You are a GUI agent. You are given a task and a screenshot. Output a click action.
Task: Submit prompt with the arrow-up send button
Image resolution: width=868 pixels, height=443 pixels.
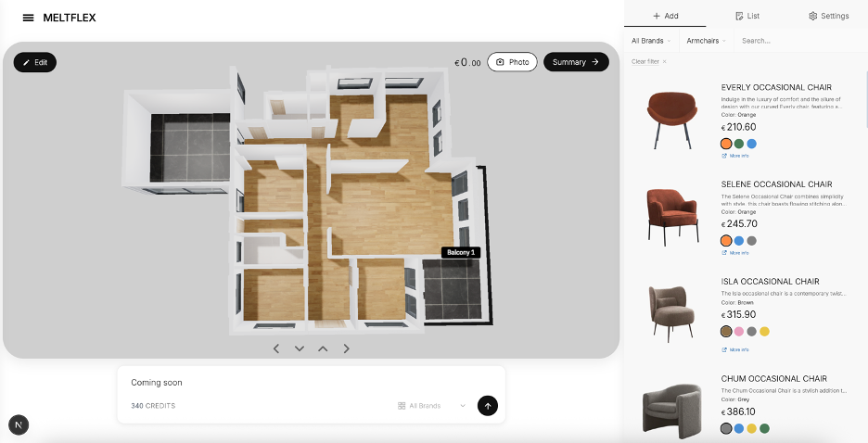pos(487,405)
